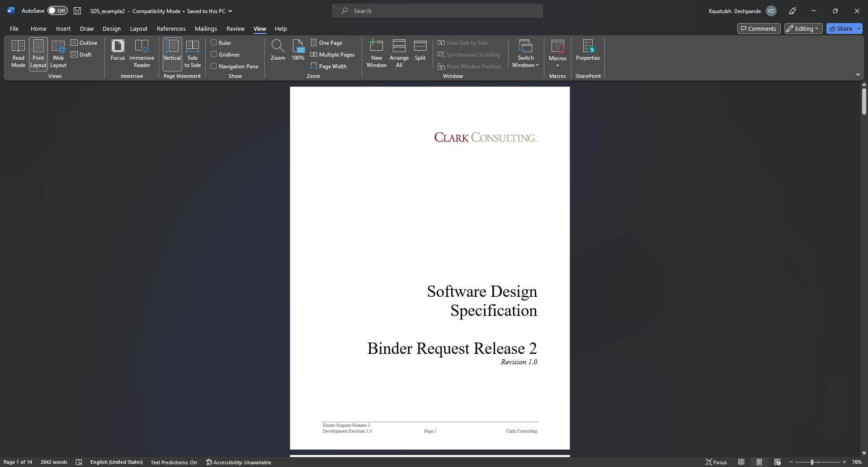Enter Focus mode from ribbon
The image size is (868, 467).
click(118, 50)
